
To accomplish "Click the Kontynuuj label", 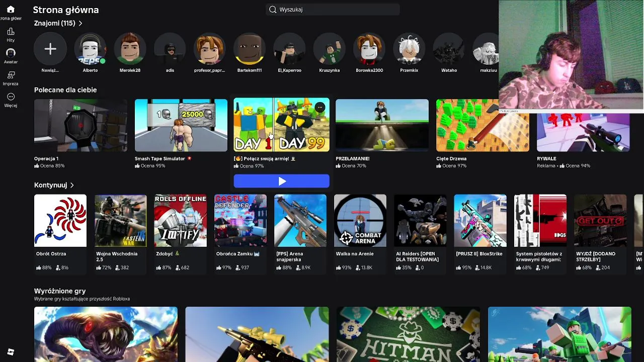I will [50, 185].
